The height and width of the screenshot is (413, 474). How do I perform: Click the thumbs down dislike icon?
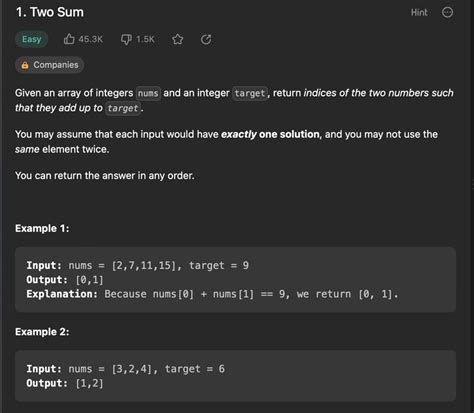[x=126, y=39]
